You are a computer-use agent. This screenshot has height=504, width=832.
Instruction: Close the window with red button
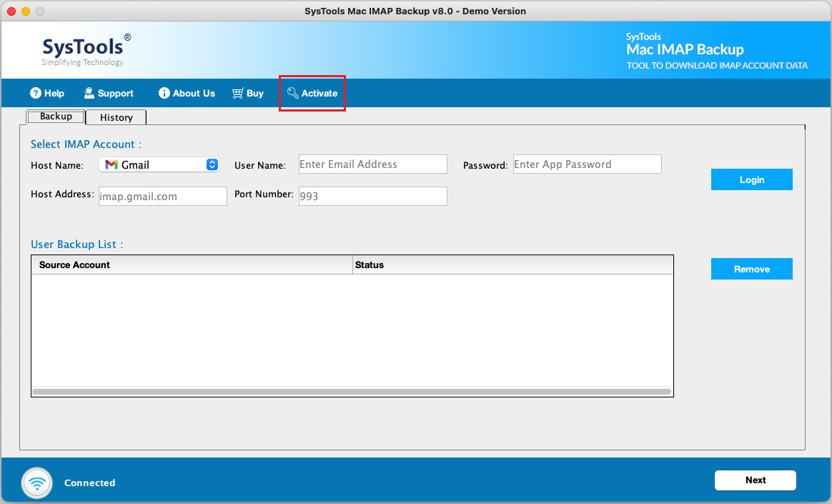coord(11,11)
